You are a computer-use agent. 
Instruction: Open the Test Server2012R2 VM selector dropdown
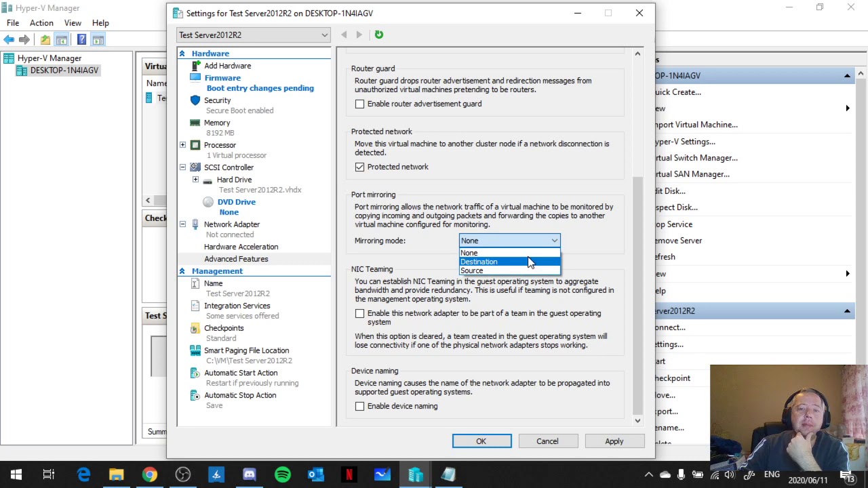[x=253, y=35]
